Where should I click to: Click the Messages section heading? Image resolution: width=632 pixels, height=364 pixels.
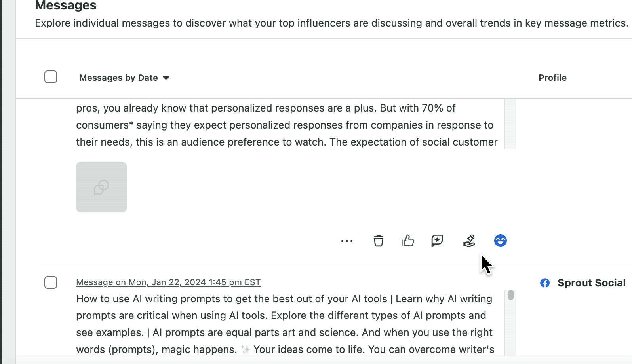[66, 6]
